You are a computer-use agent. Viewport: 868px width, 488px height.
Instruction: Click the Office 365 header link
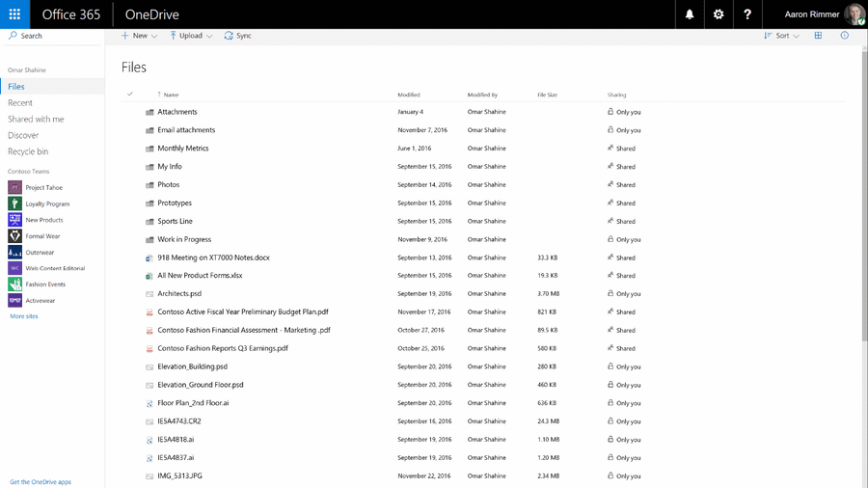[70, 14]
